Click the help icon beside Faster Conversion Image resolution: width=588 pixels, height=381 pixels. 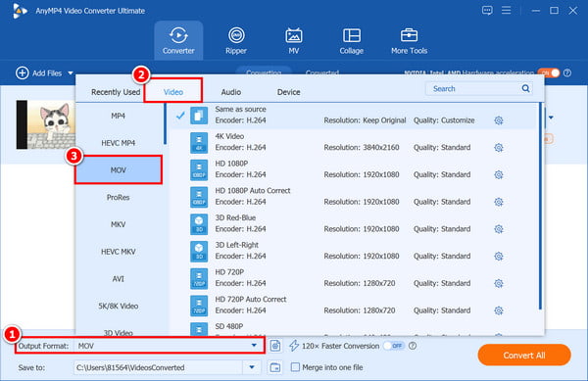(413, 346)
